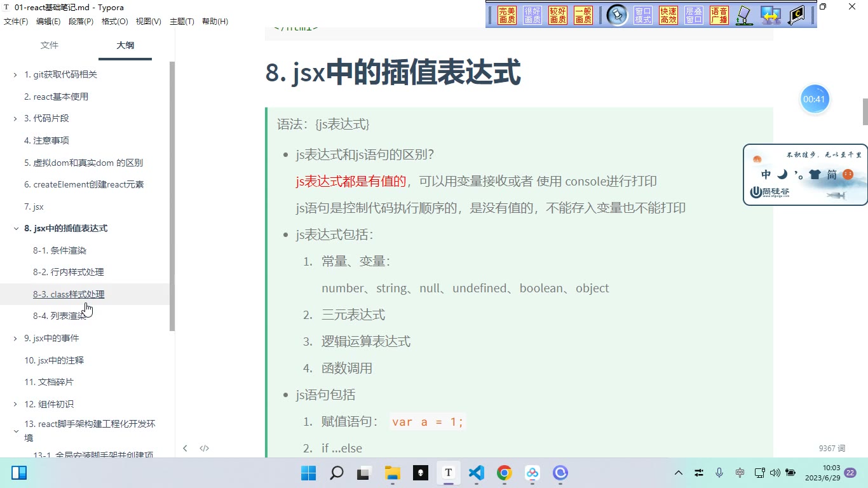
Task: Go to '8-3. class样式处理' outline link
Action: [x=69, y=294]
